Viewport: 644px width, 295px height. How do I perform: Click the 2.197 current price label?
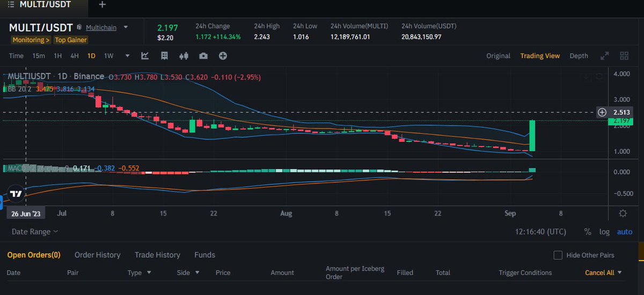click(620, 121)
